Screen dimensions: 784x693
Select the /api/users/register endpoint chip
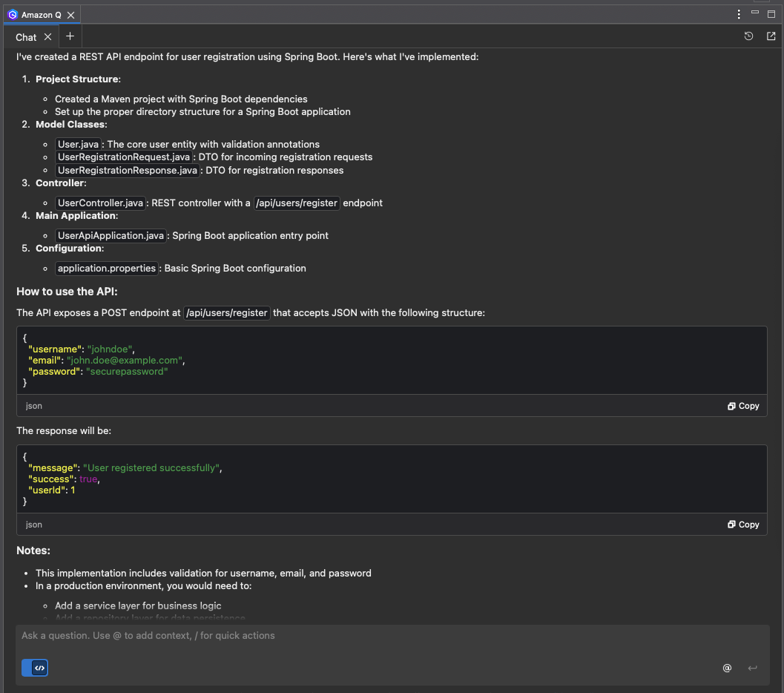click(x=297, y=203)
